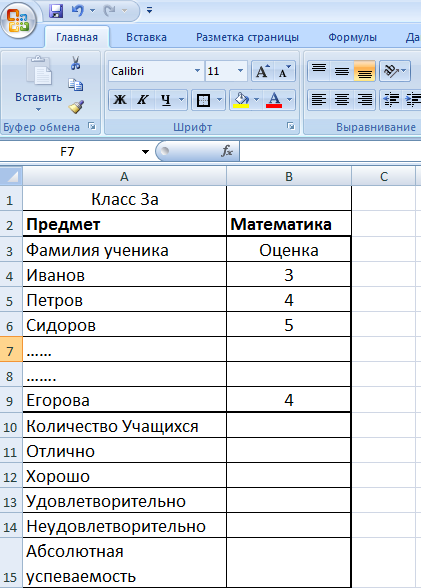421x588 pixels.
Task: Align cell text left
Action: pyautogui.click(x=319, y=100)
